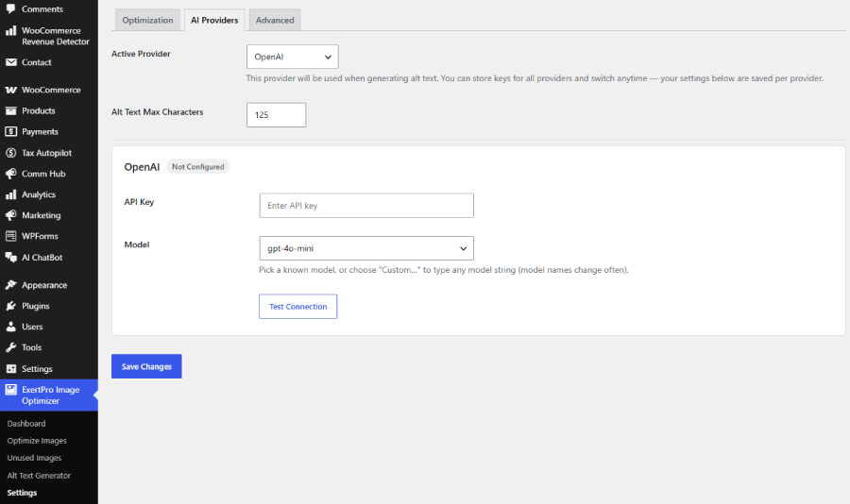Click the Settings sliders icon in sidebar
The image size is (850, 504).
pos(10,368)
